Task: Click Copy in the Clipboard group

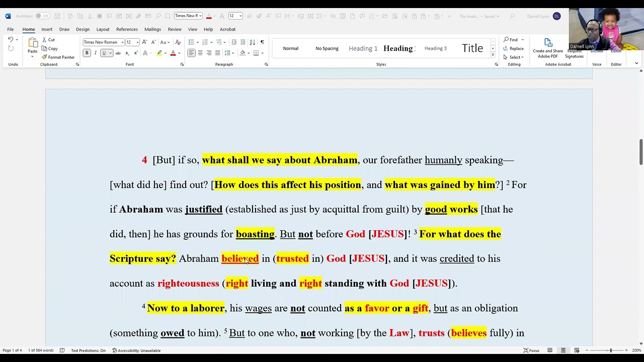Action: tap(50, 48)
